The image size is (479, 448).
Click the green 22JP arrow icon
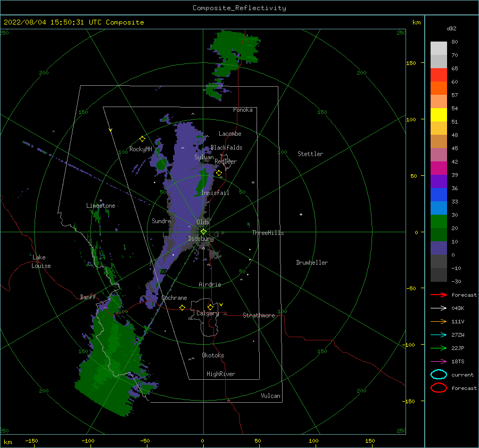coord(439,348)
